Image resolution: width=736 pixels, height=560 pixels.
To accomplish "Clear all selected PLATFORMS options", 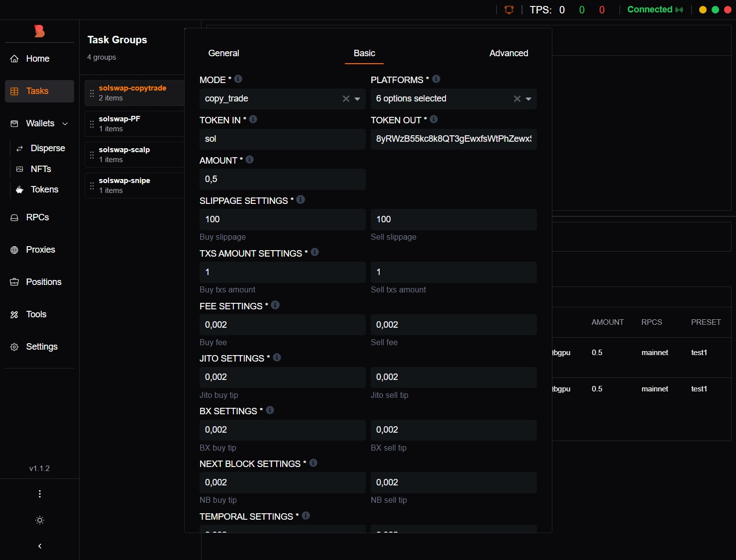I will pyautogui.click(x=517, y=99).
